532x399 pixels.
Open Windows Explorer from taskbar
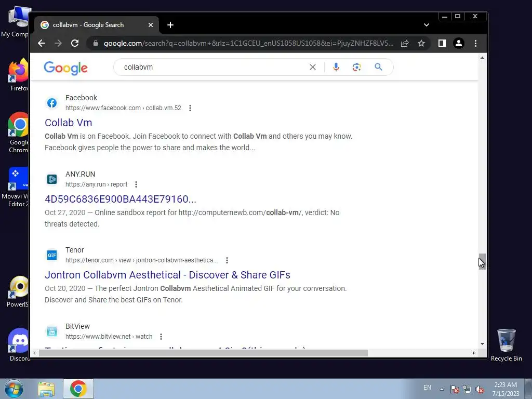pos(46,389)
